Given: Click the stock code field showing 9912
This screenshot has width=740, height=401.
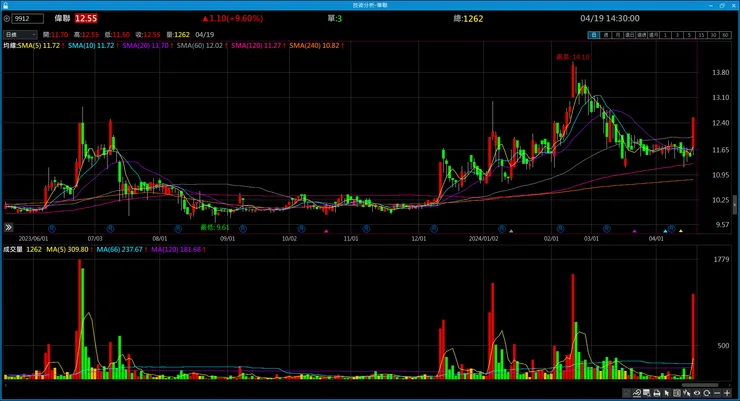Looking at the screenshot, I should [28, 19].
